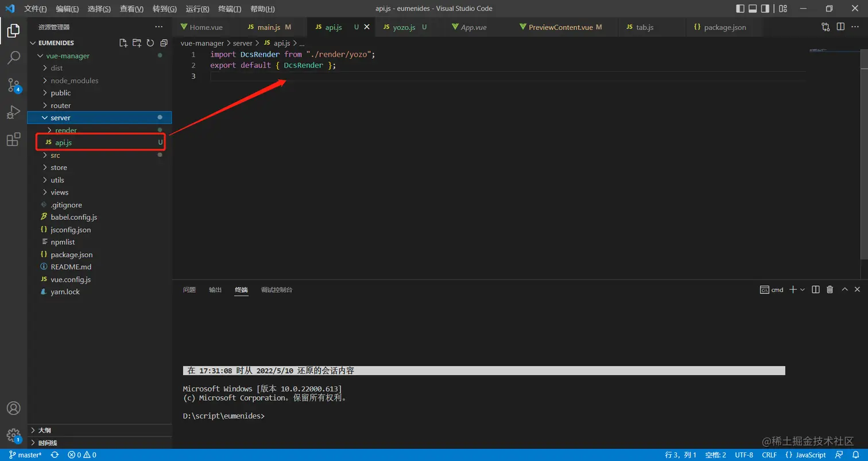
Task: Close the api.js editor tab
Action: coord(367,27)
